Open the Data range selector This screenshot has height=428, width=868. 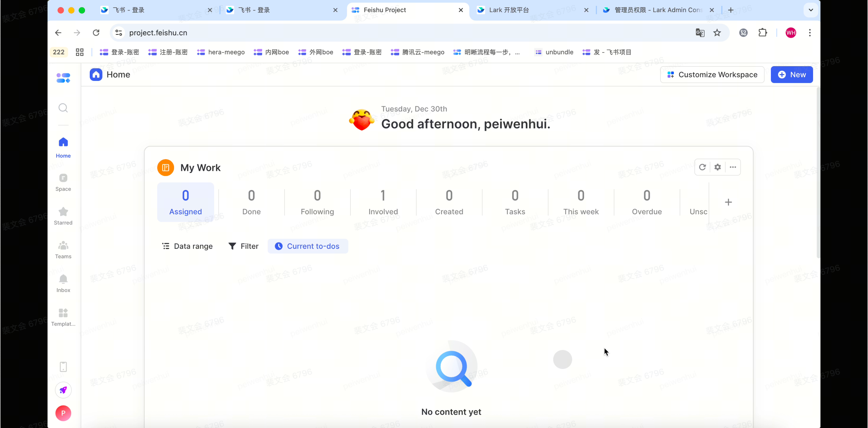coord(187,246)
